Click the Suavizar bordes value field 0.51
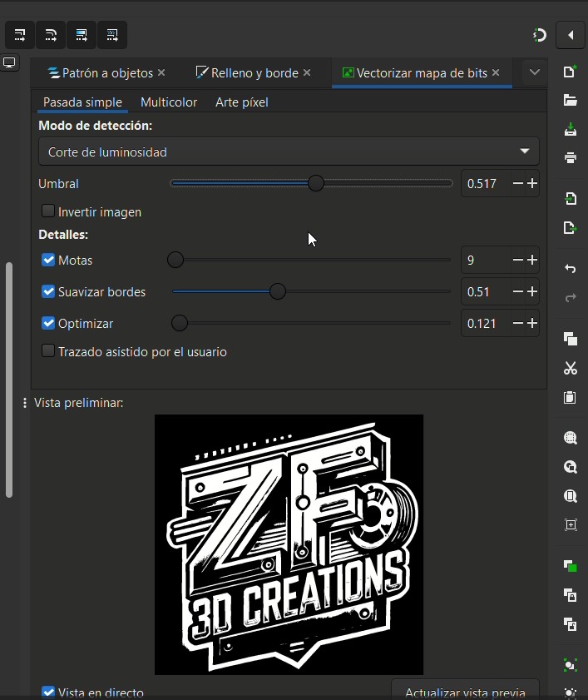This screenshot has width=588, height=700. (x=486, y=291)
